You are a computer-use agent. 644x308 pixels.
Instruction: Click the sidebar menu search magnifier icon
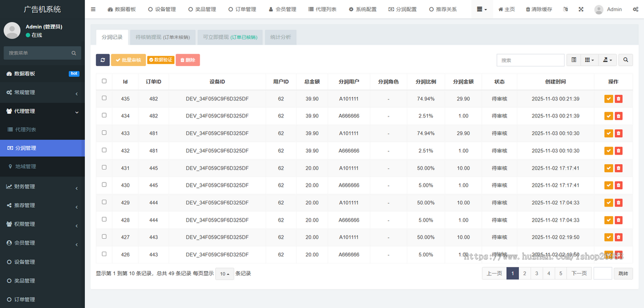(74, 53)
